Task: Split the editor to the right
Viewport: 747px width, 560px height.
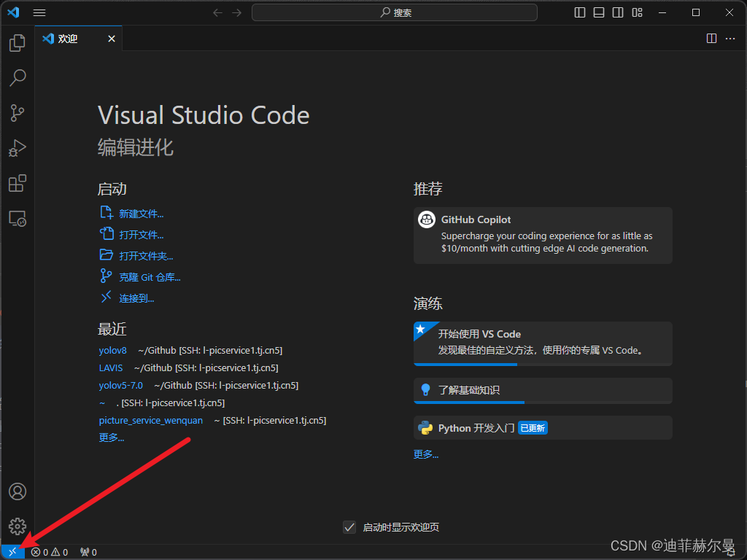Action: click(711, 39)
